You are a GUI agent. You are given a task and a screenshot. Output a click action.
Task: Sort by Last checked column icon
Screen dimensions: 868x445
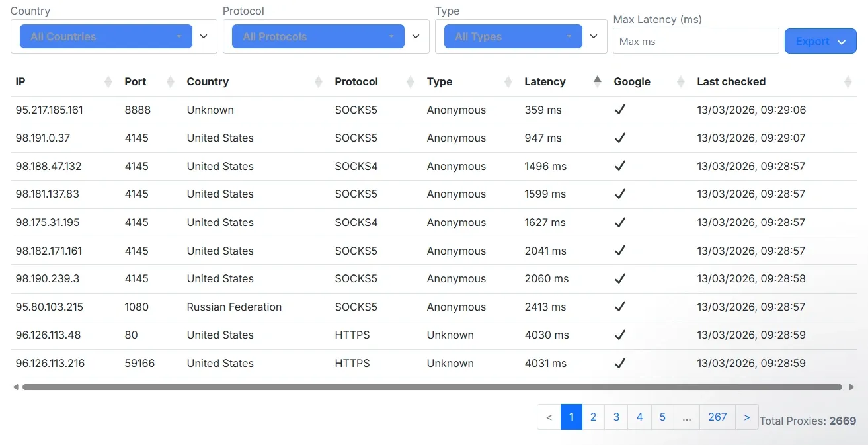(x=848, y=82)
